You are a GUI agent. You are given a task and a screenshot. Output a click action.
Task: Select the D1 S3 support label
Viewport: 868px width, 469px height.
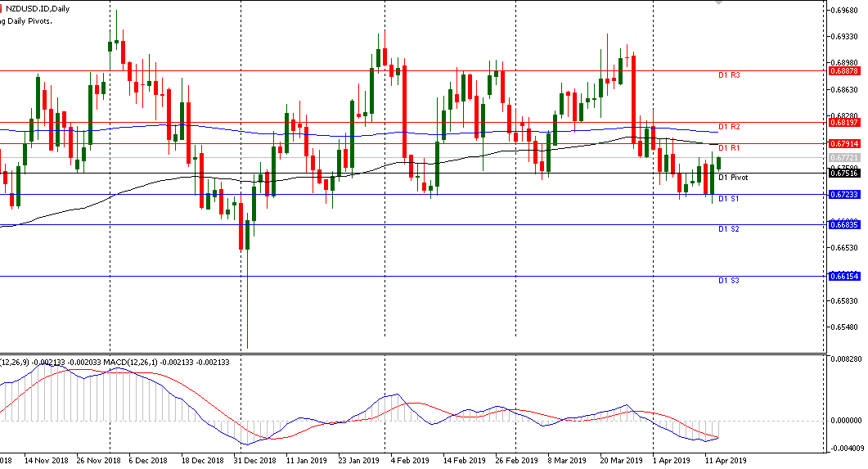click(728, 280)
